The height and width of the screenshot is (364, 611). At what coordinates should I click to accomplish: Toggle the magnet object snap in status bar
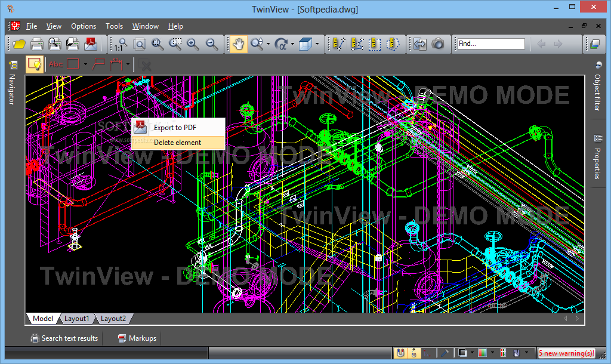point(400,353)
